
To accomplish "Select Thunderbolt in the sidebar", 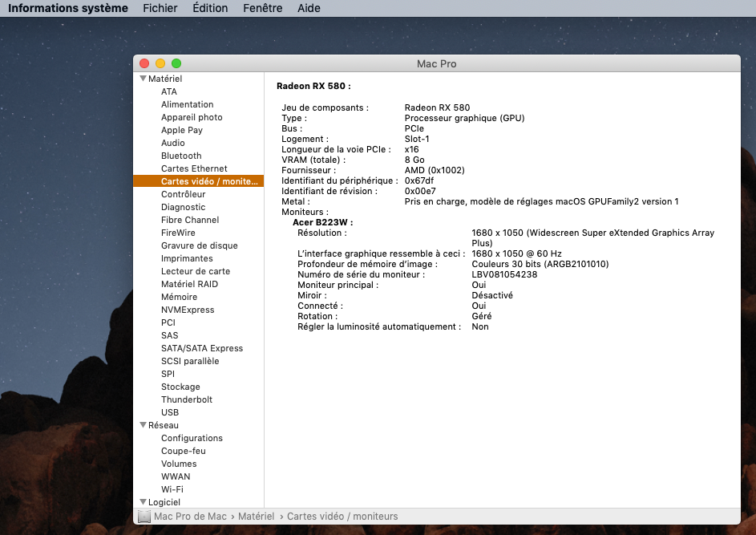I will tap(187, 399).
